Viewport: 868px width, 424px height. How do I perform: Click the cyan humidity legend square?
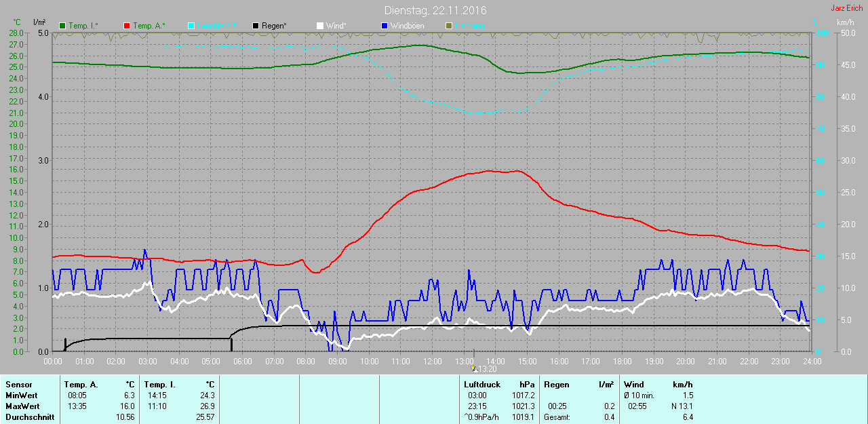coord(191,26)
